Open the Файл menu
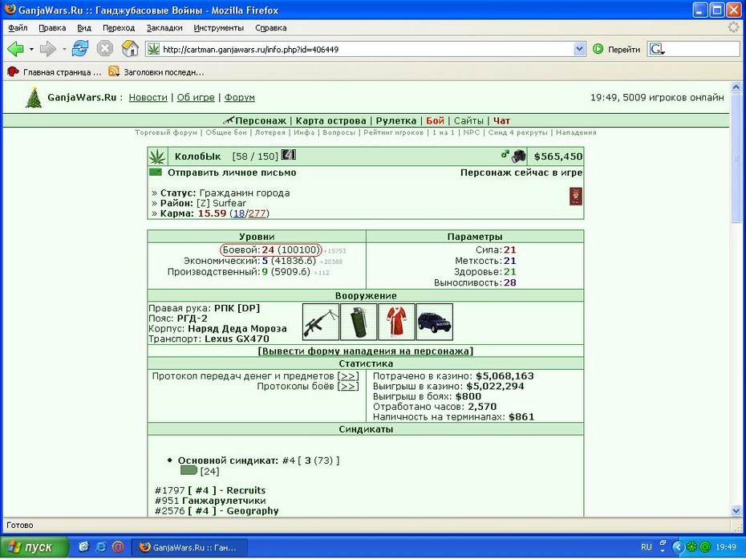Viewport: 746px width, 560px height. coord(18,27)
